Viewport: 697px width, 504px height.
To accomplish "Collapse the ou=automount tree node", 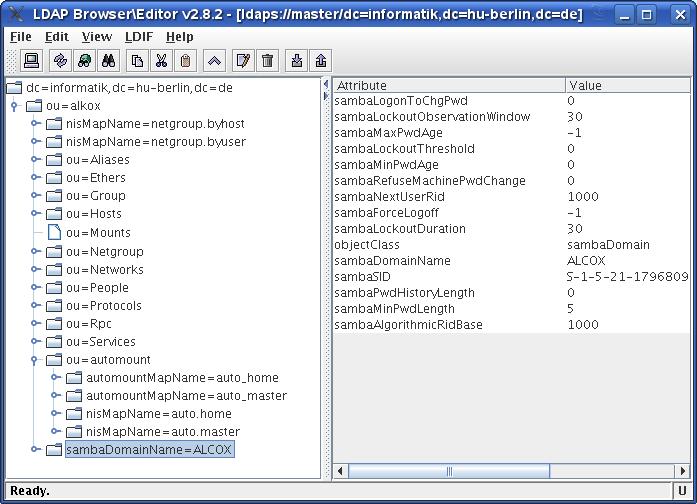I will pos(36,360).
